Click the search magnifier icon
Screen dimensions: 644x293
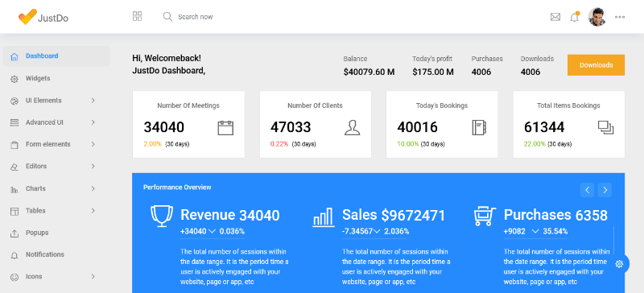(167, 17)
